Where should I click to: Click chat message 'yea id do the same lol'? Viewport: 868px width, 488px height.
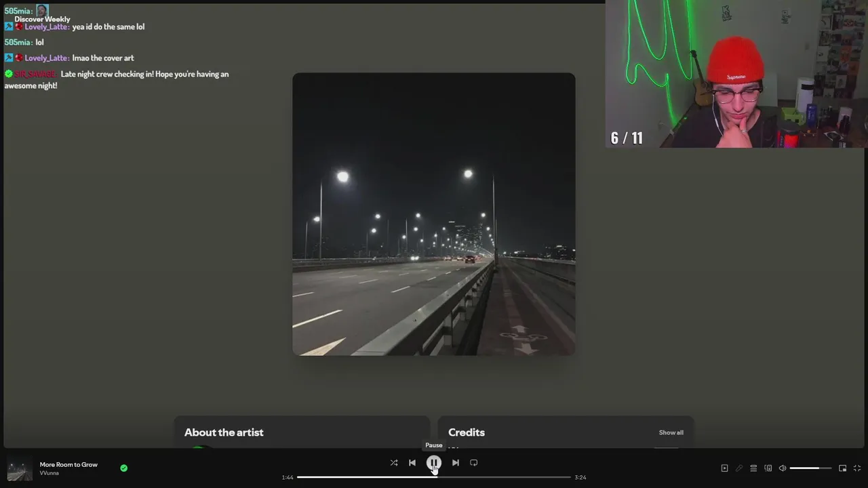click(x=108, y=27)
